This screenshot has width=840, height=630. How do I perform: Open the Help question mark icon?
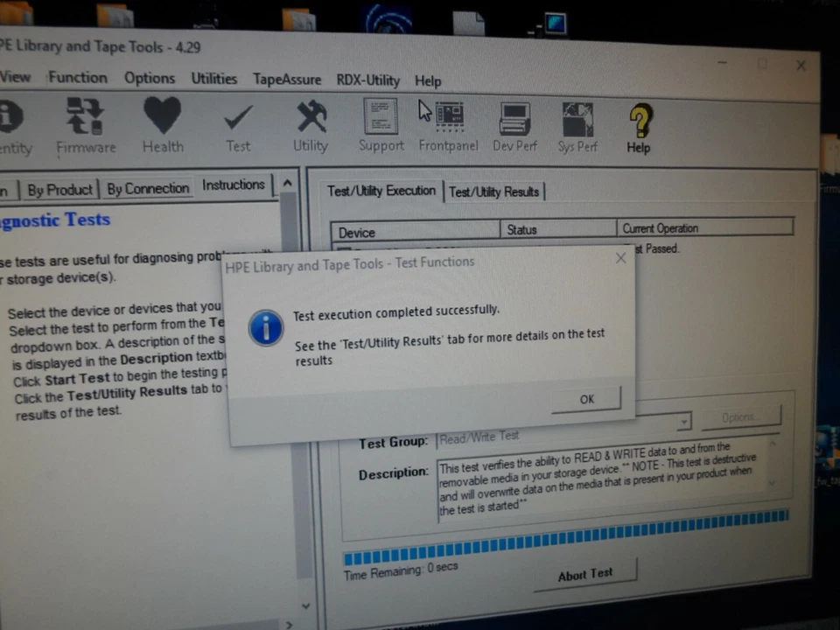[x=639, y=129]
